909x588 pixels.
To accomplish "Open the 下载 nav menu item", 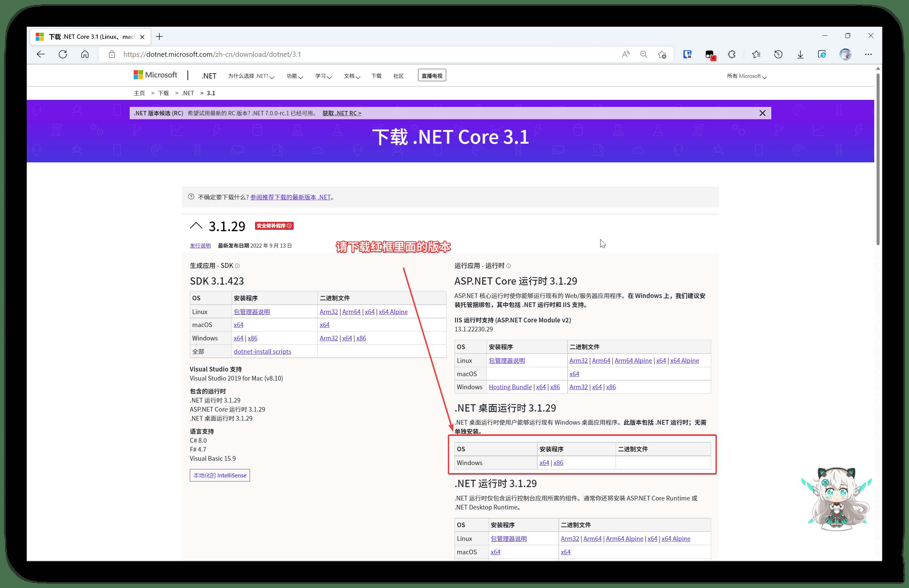I will (x=376, y=76).
